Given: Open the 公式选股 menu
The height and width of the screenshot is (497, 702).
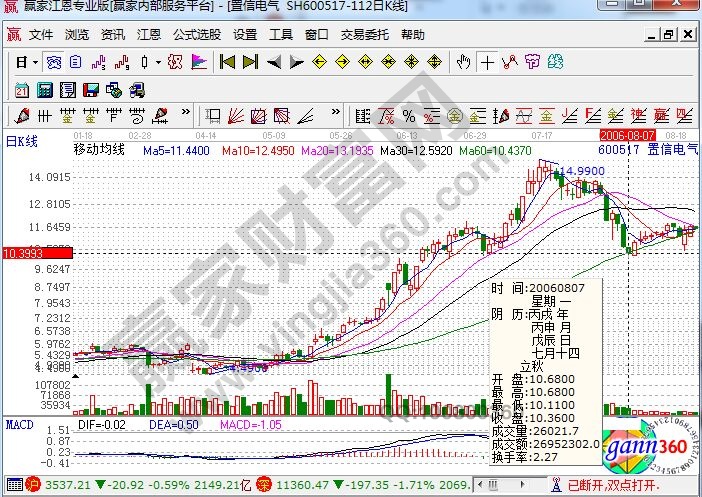Looking at the screenshot, I should (x=196, y=34).
